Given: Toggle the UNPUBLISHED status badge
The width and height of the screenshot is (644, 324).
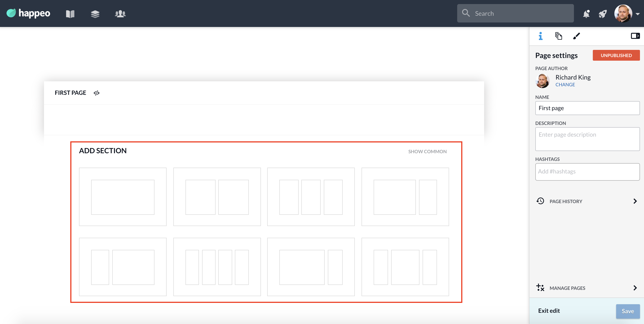Looking at the screenshot, I should point(616,55).
